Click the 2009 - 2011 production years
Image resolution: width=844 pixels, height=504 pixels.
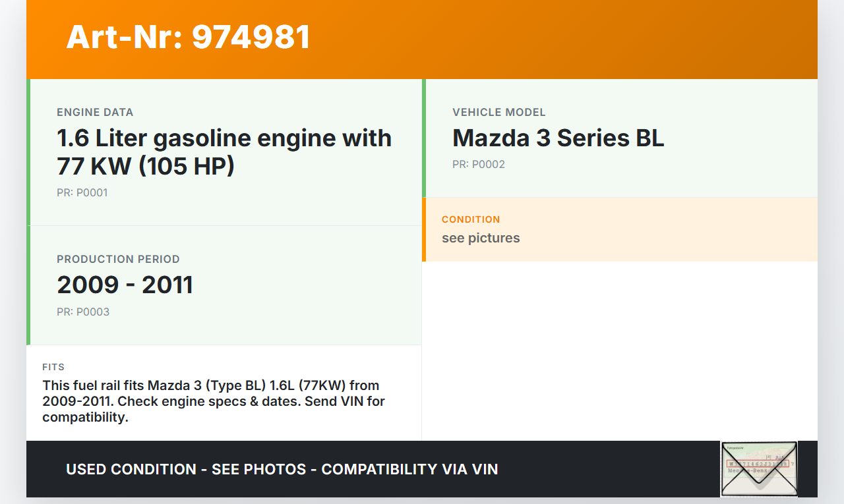coord(125,285)
